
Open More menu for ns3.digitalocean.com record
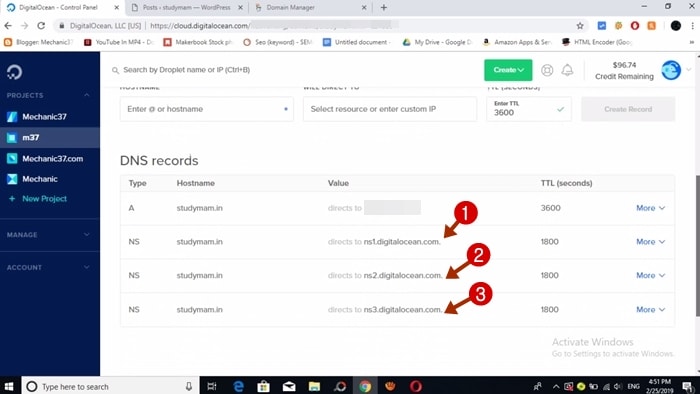click(x=650, y=309)
